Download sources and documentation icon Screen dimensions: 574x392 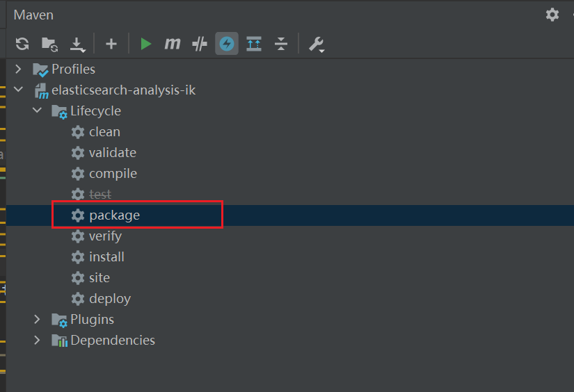[77, 44]
